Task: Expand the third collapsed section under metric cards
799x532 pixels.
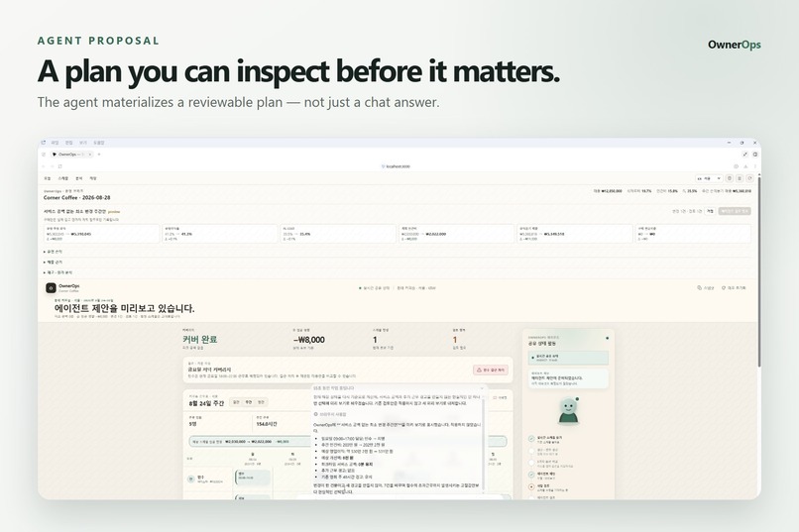Action: tap(398, 272)
